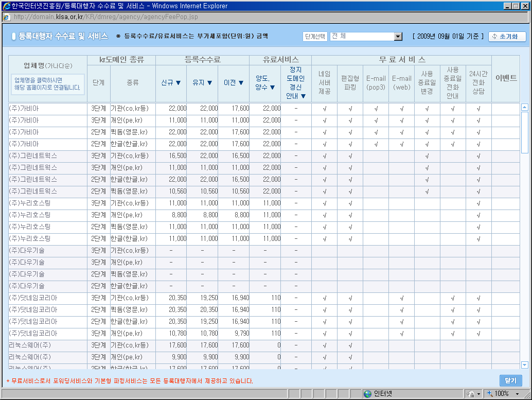Click the table scroll up arrow

[524, 107]
